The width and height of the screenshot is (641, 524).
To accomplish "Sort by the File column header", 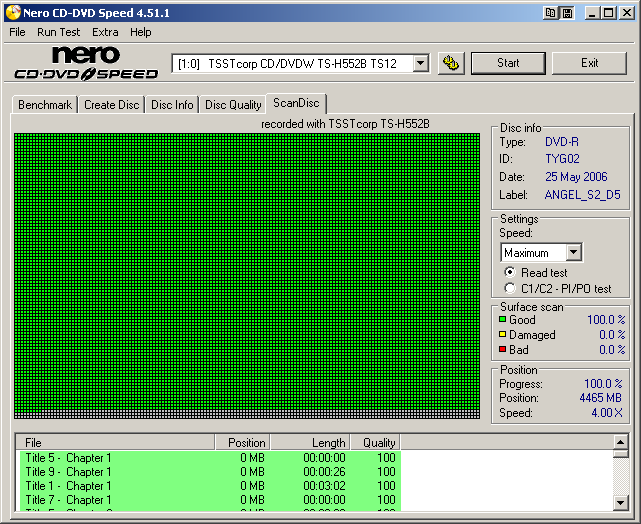I will [115, 443].
